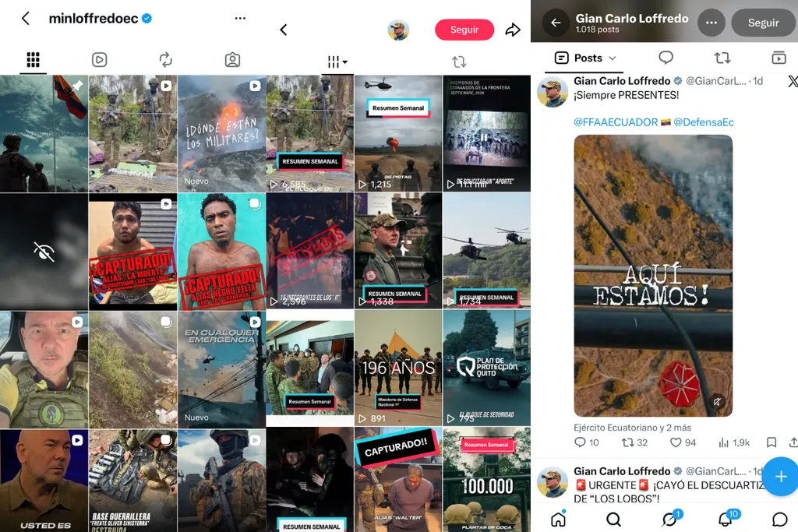Viewport: 798px width, 532px height.
Task: Open TikTok reposts tab icon
Action: [459, 62]
